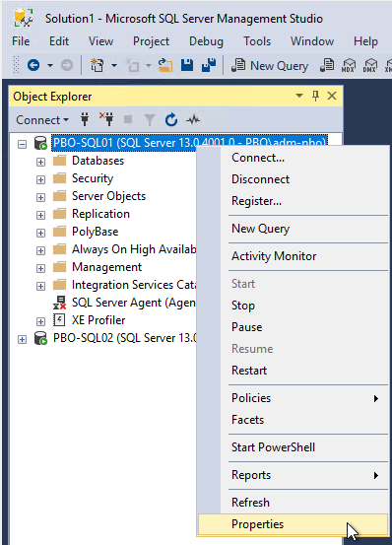Click the navigate backward arrow icon

tap(33, 65)
